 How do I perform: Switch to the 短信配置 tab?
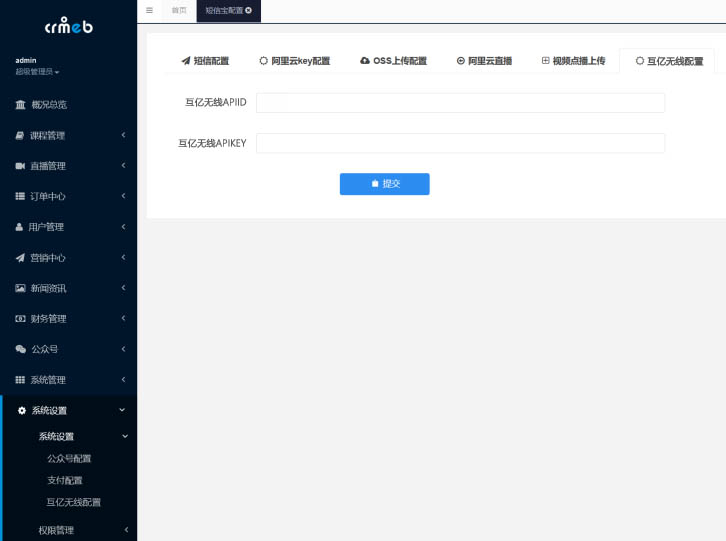coord(205,61)
